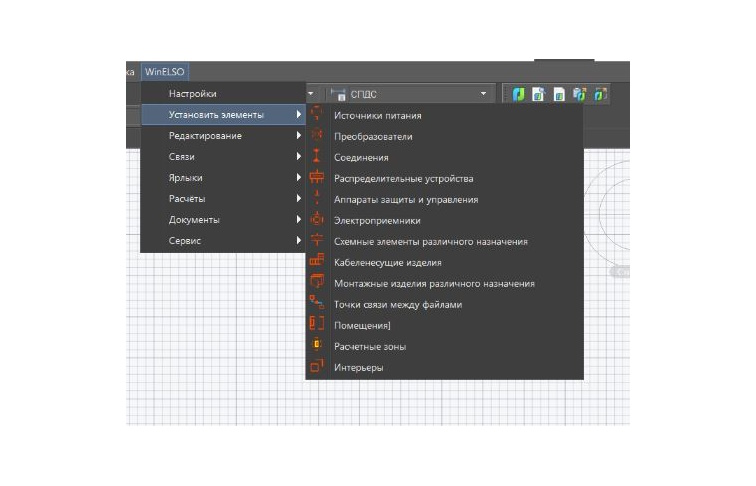Click Расчетные зоны icon
The width and height of the screenshot is (756, 486).
316,344
